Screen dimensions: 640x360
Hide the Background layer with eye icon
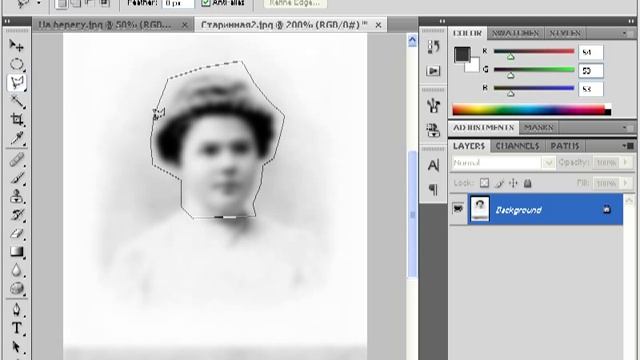point(458,209)
